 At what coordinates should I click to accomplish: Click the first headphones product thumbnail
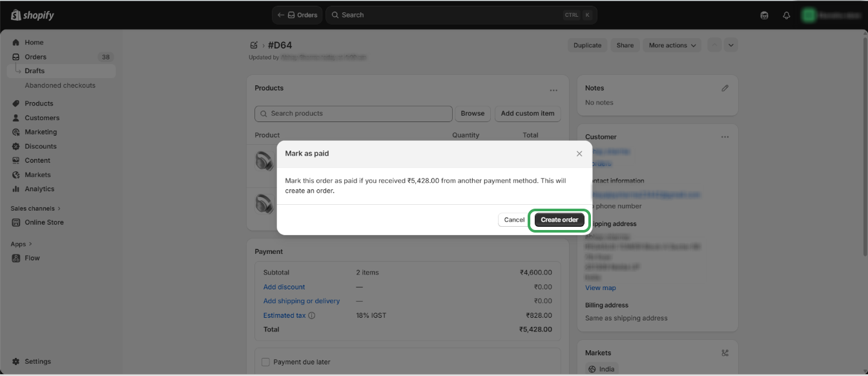(264, 161)
